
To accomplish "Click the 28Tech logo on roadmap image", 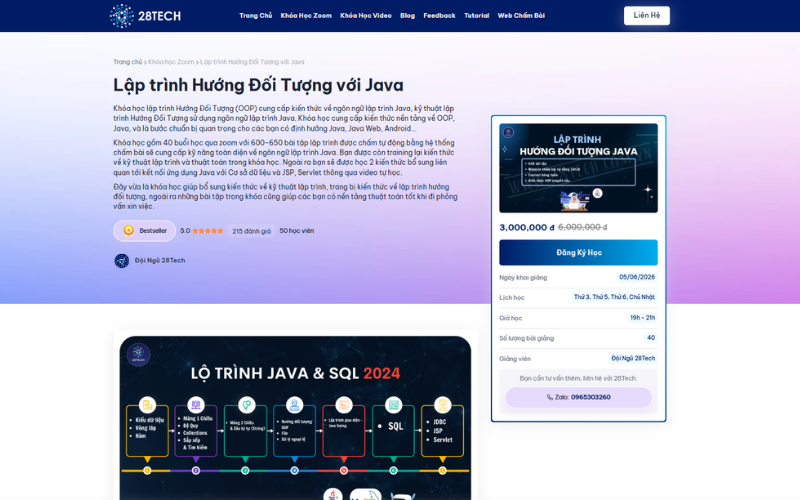I will point(138,355).
